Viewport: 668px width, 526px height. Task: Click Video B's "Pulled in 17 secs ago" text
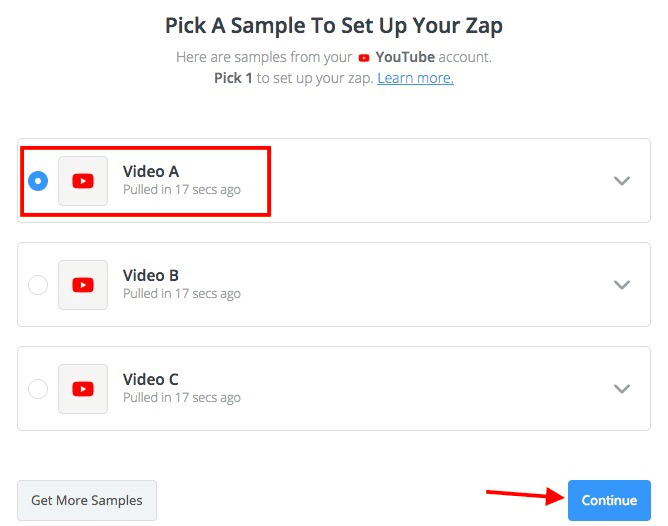tap(181, 293)
